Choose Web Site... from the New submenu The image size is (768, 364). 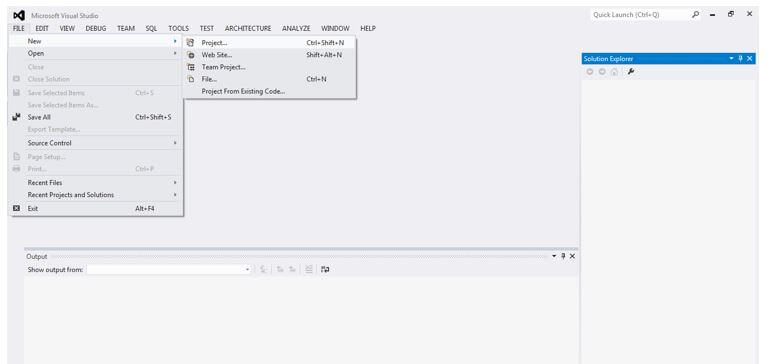pyautogui.click(x=269, y=55)
